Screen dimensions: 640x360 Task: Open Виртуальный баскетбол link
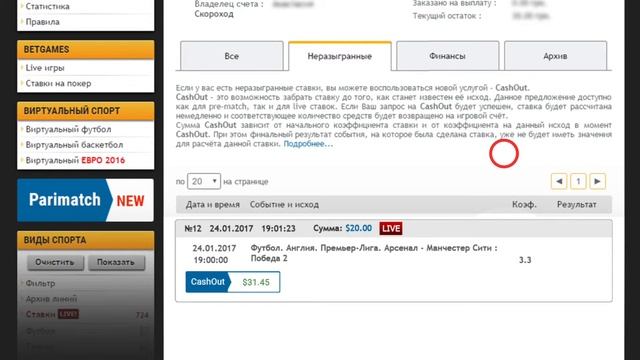(x=74, y=145)
